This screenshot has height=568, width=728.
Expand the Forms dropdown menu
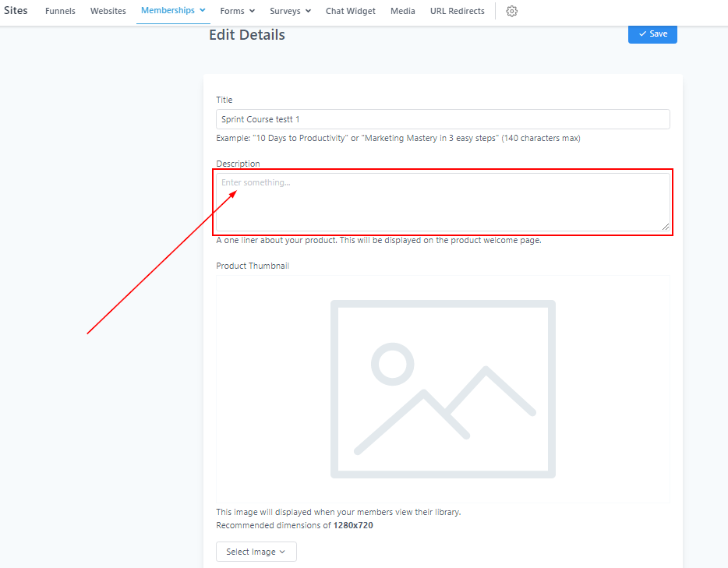tap(237, 11)
